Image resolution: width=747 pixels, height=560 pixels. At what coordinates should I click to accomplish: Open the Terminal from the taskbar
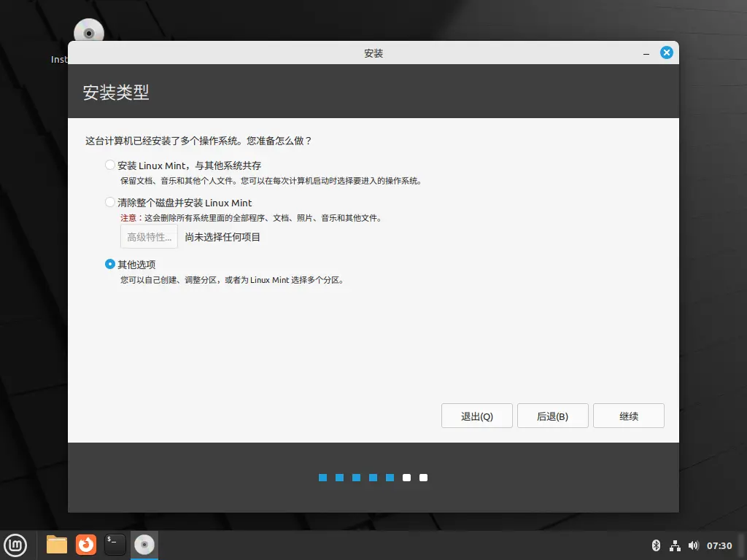[115, 545]
